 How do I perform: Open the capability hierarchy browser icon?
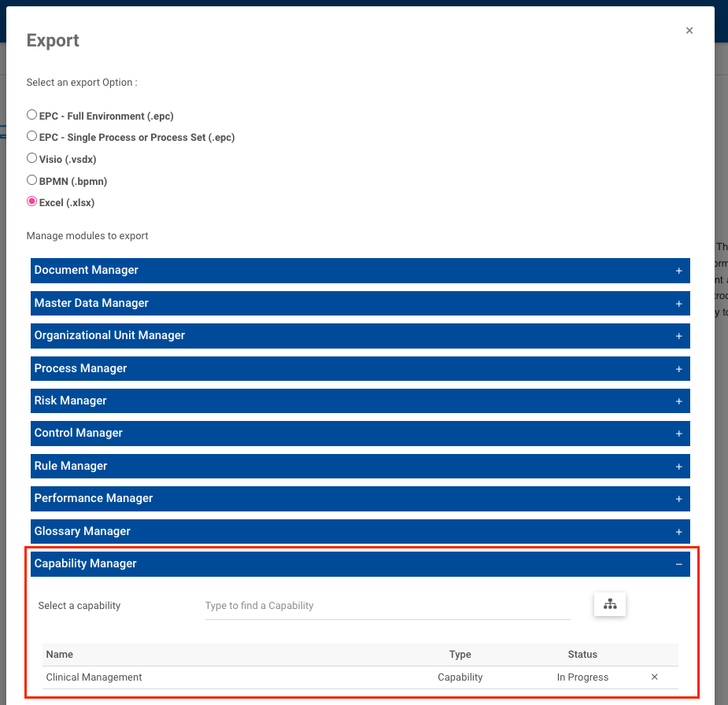pos(609,604)
